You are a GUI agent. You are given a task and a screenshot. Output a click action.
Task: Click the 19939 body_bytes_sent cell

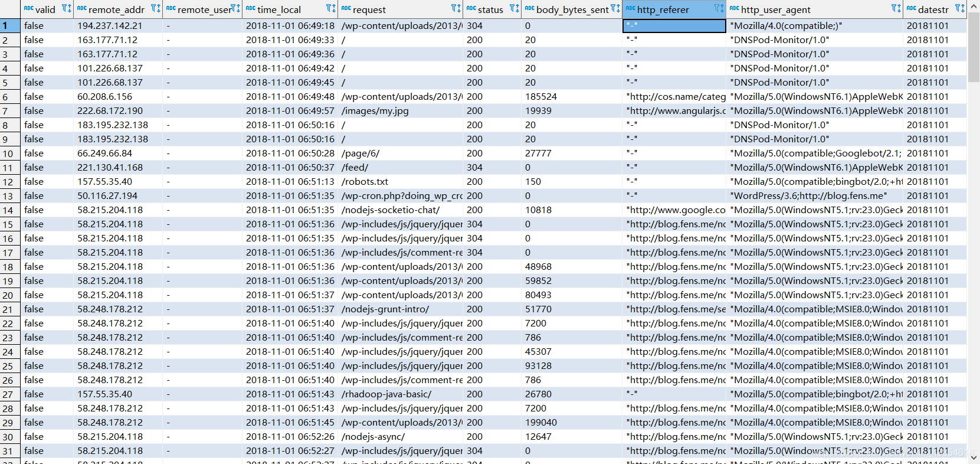tap(572, 111)
